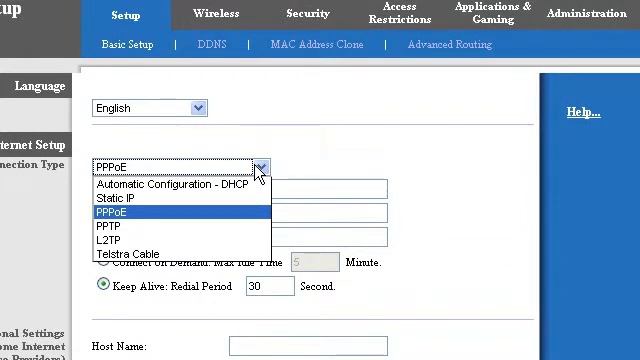
Task: Switch to the Wireless tab
Action: (216, 13)
